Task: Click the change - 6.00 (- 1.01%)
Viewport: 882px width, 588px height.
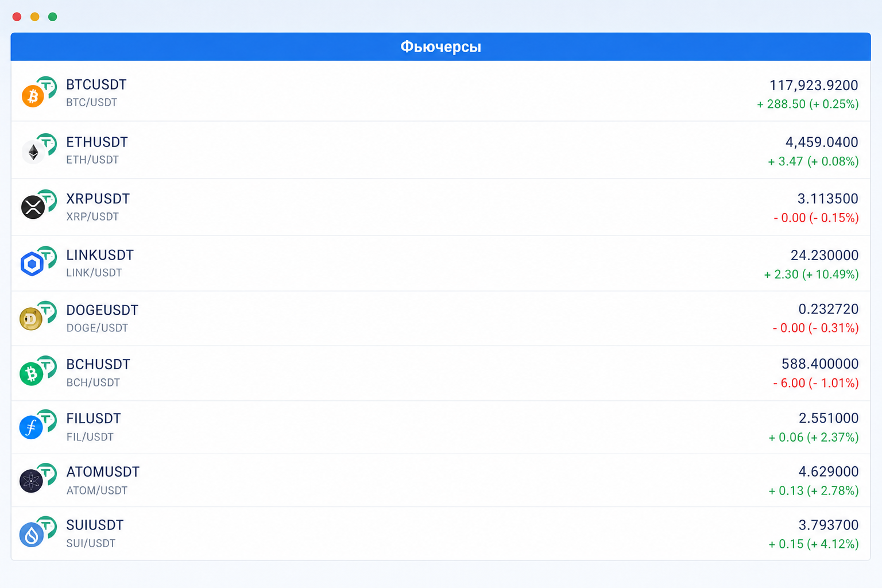Action: pos(816,383)
